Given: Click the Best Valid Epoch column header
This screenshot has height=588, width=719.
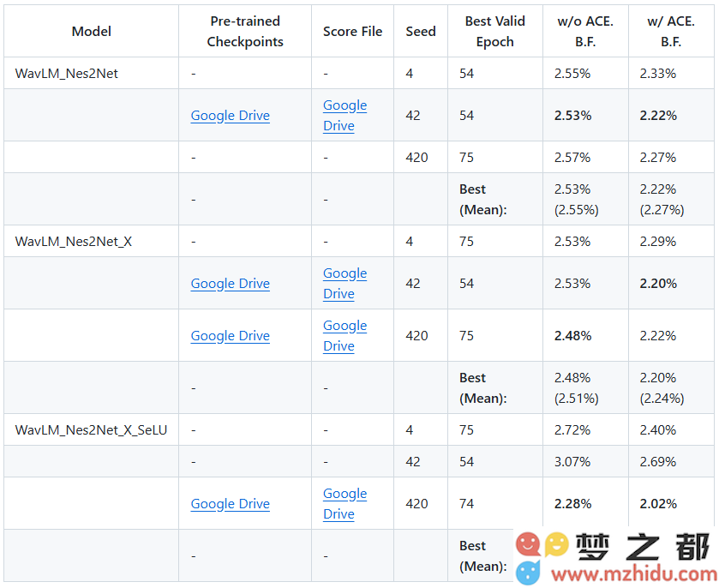Looking at the screenshot, I should (494, 31).
